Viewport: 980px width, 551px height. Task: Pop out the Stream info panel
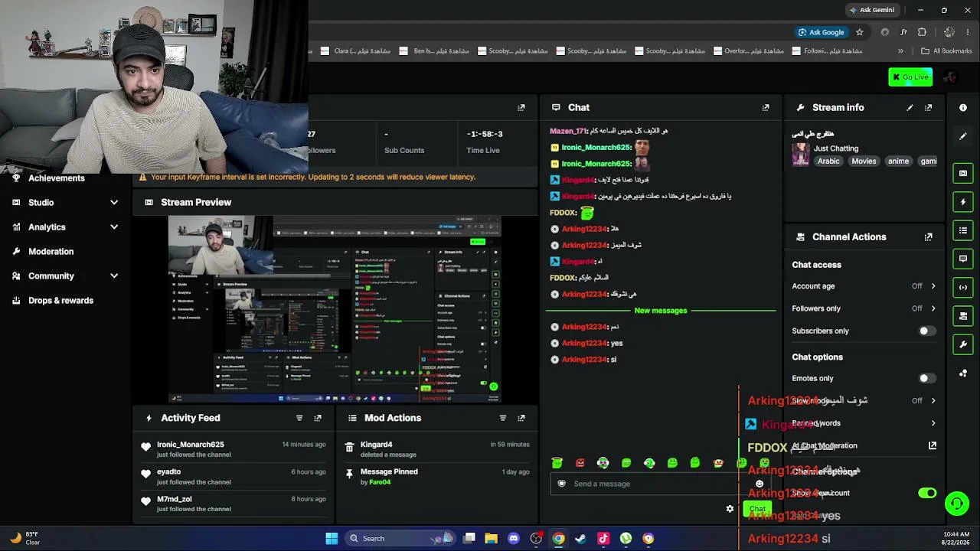coord(929,108)
